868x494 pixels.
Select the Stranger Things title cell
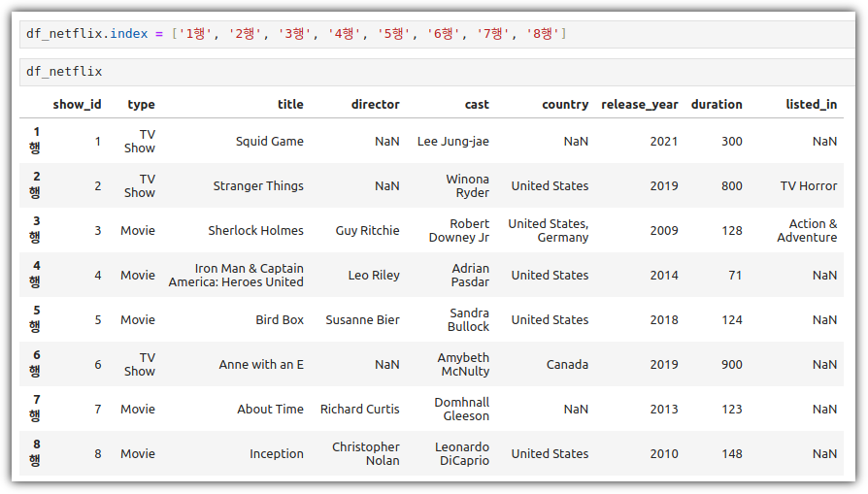pos(258,186)
